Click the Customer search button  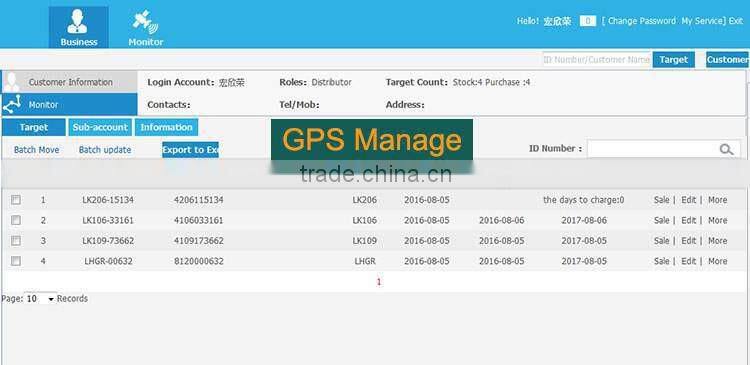click(728, 60)
